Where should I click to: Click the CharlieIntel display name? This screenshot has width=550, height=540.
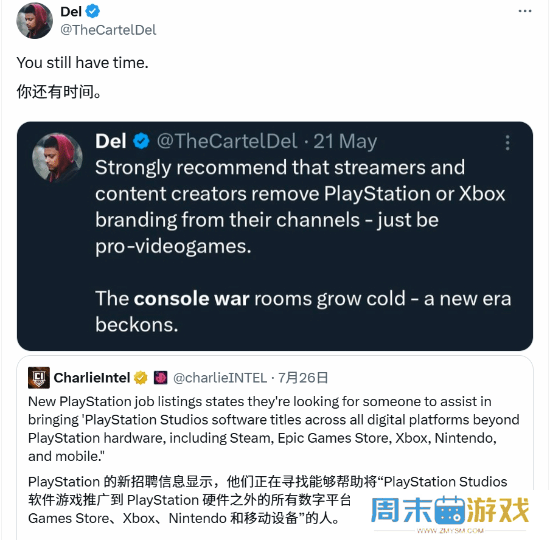92,378
